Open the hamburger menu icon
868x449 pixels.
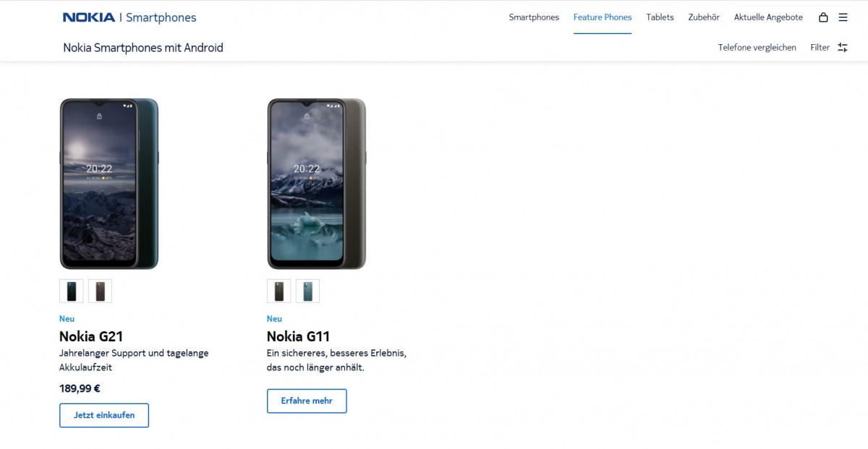pos(843,17)
